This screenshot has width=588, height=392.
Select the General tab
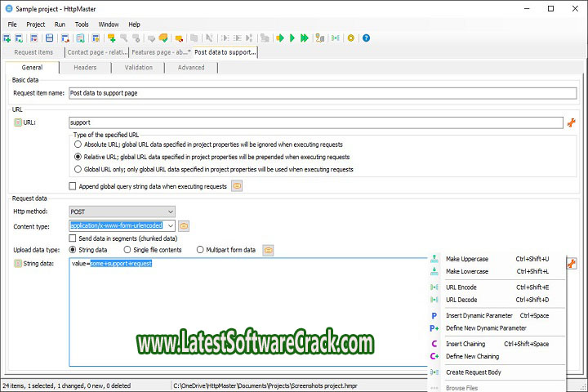32,68
